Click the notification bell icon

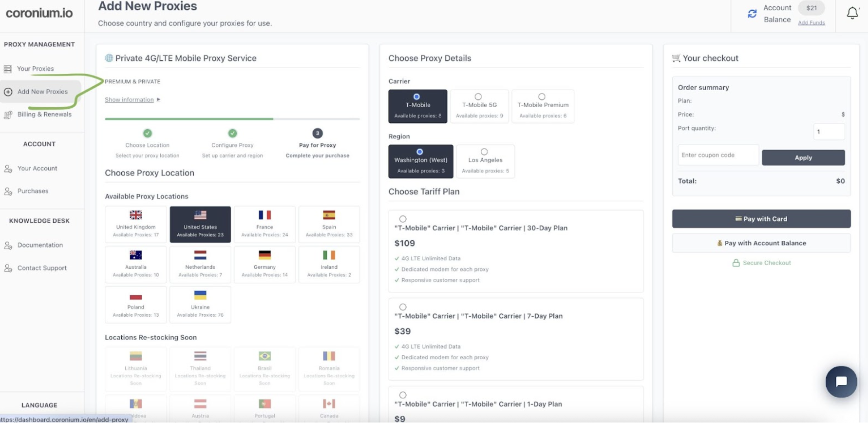(x=852, y=13)
